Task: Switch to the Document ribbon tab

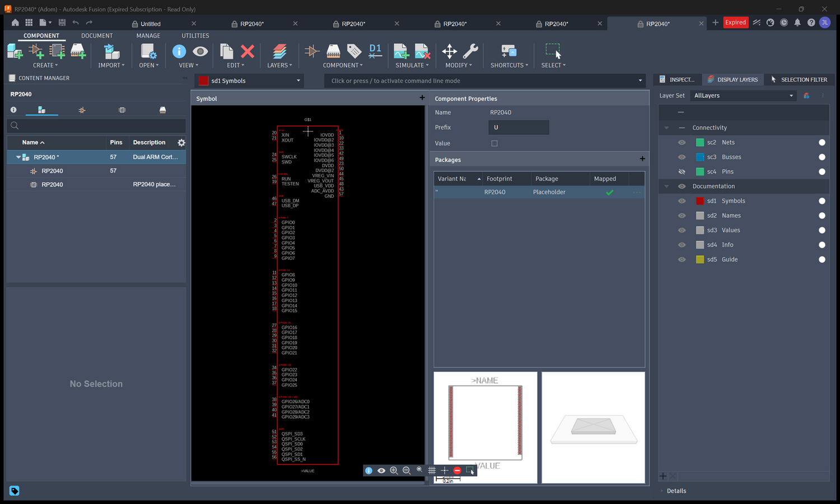Action: tap(97, 35)
